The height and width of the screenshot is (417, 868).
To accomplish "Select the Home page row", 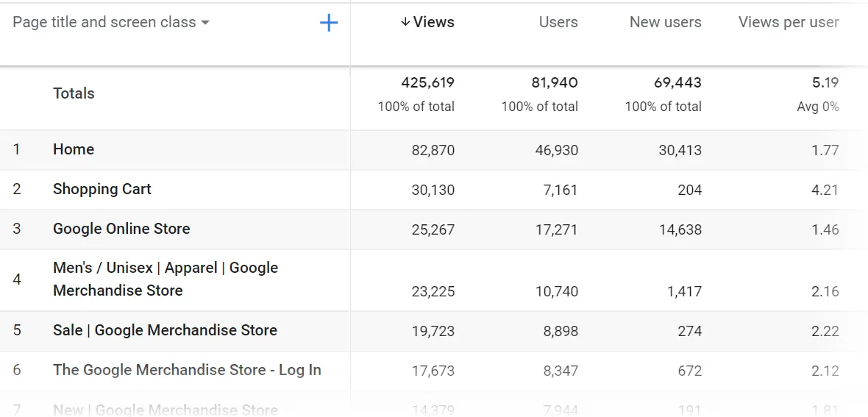I will pos(74,149).
